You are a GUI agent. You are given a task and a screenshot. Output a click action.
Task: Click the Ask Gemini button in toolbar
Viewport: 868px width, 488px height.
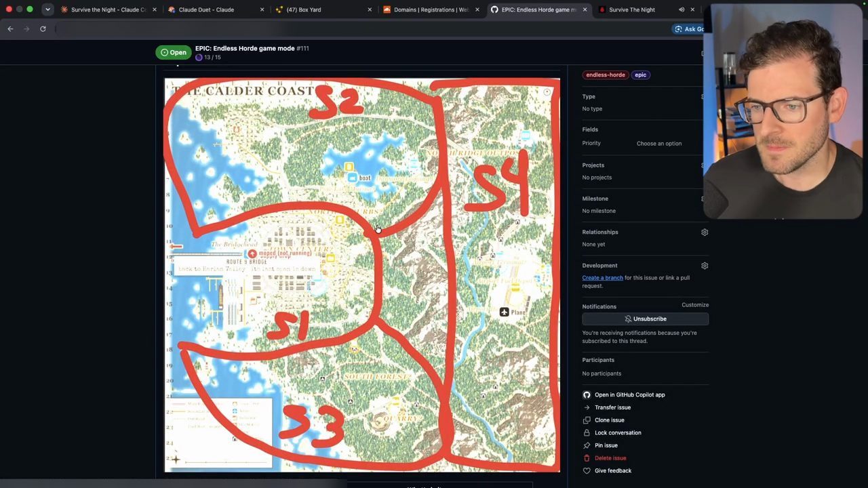688,28
